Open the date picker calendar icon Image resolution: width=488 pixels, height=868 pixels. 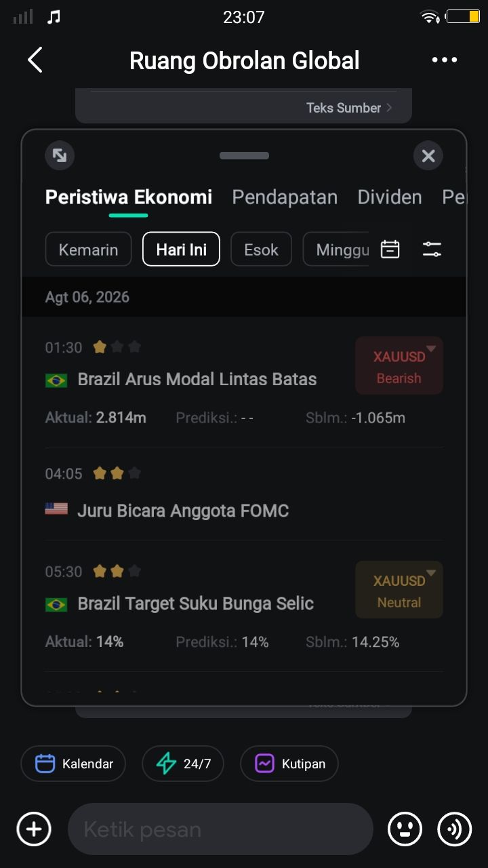tap(390, 250)
